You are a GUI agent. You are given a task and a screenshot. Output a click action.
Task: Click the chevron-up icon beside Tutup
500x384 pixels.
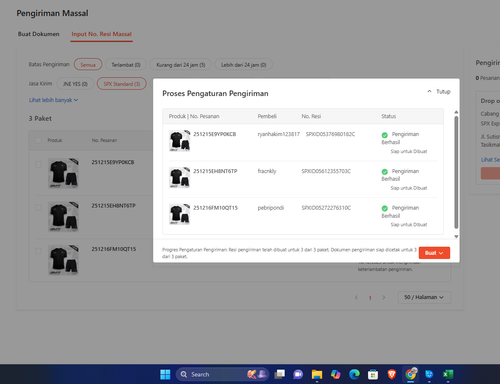point(429,91)
